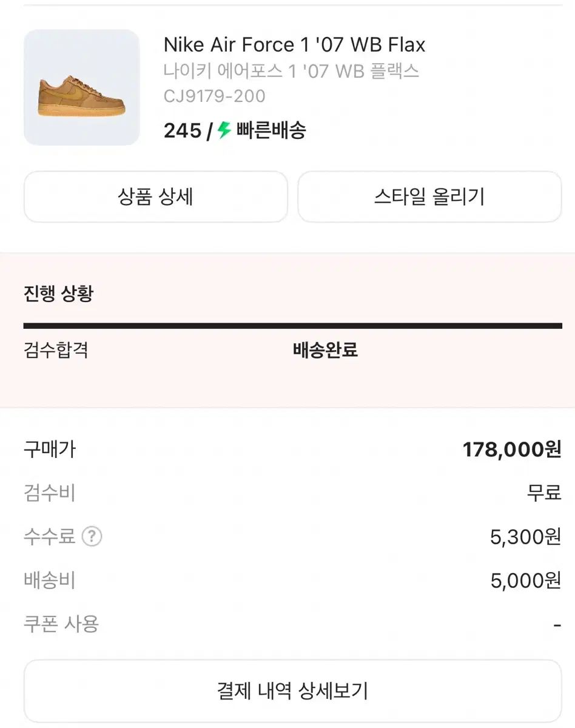The image size is (575, 728).
Task: Open 결제 내역 상세보기
Action: (x=292, y=690)
